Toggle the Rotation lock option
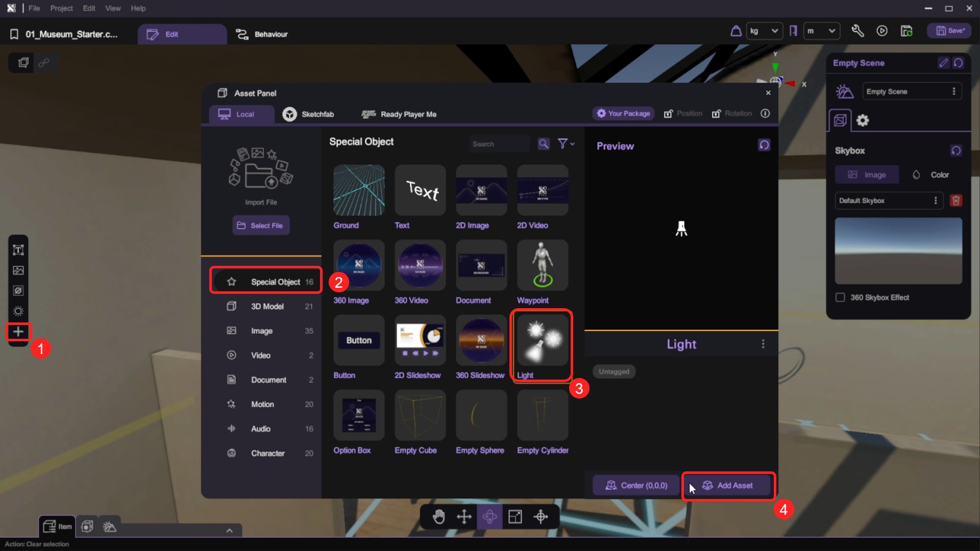 tap(731, 113)
